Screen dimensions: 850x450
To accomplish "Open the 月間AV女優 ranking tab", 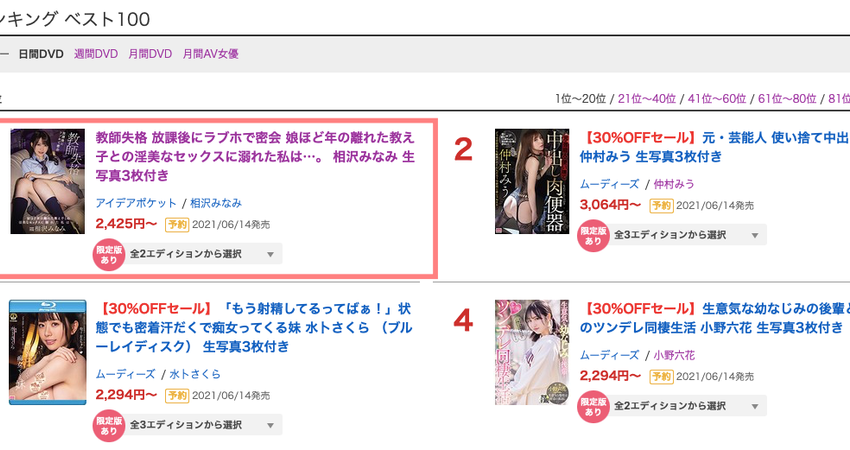I will (x=210, y=54).
